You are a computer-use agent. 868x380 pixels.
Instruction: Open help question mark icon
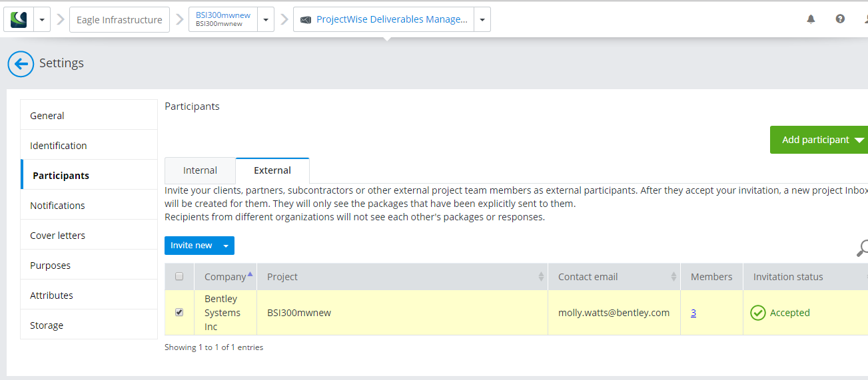coord(840,19)
